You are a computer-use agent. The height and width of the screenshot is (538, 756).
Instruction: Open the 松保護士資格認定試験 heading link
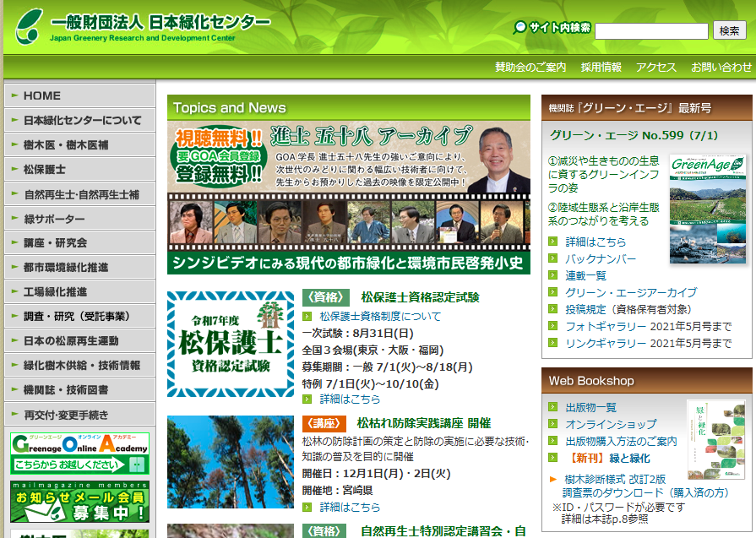point(420,297)
